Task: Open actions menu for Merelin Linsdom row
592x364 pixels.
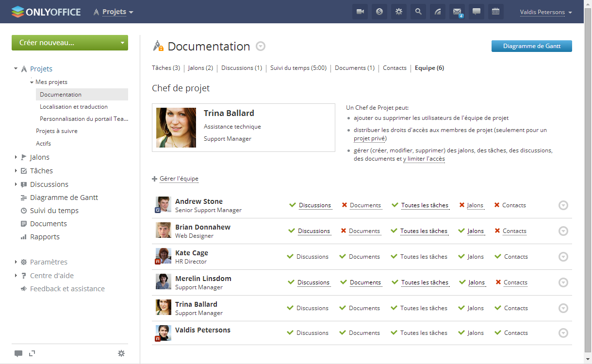Action: point(563,282)
